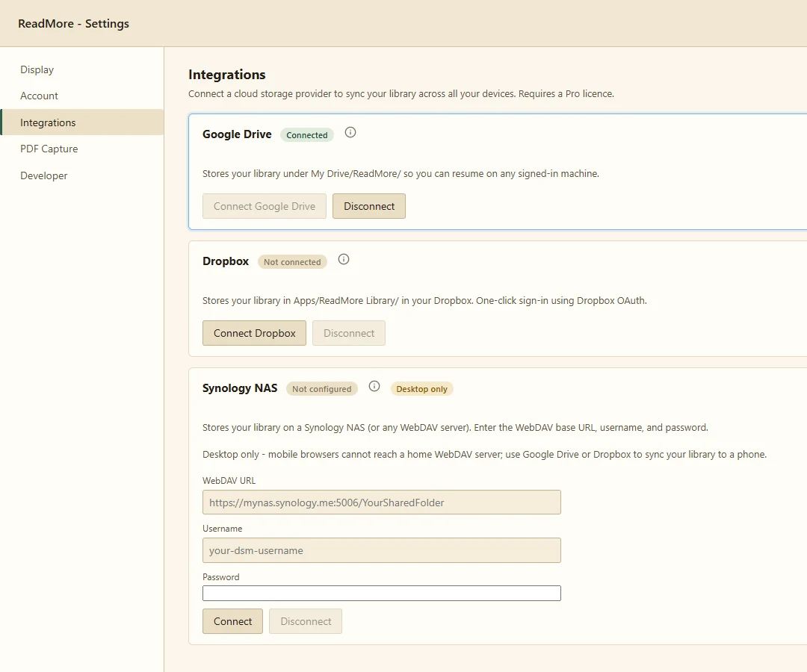Show the Dropbox info icon details
Image resolution: width=807 pixels, height=672 pixels.
pos(343,260)
